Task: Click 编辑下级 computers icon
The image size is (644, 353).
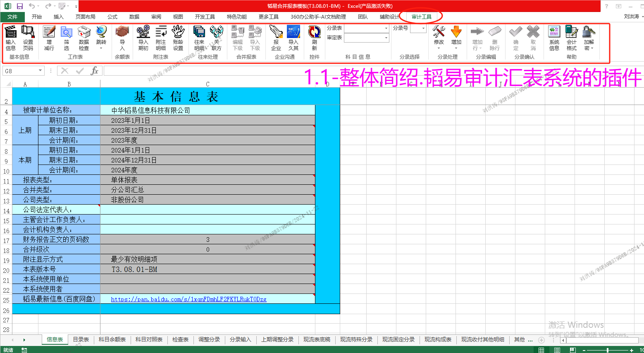Action: pyautogui.click(x=238, y=32)
